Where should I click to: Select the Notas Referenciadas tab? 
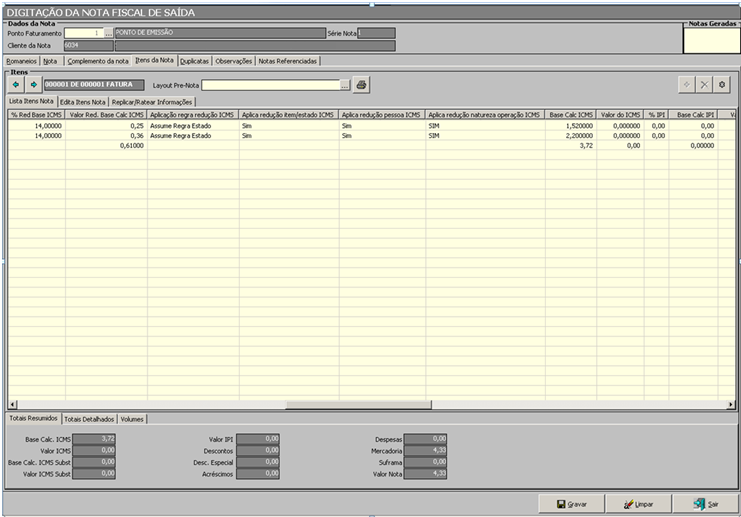pyautogui.click(x=287, y=61)
